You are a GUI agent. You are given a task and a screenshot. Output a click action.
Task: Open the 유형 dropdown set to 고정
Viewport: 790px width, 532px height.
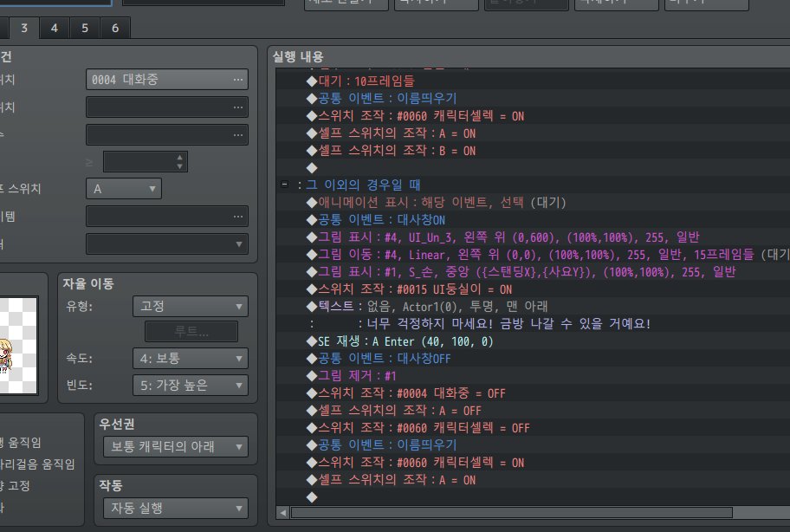click(190, 306)
